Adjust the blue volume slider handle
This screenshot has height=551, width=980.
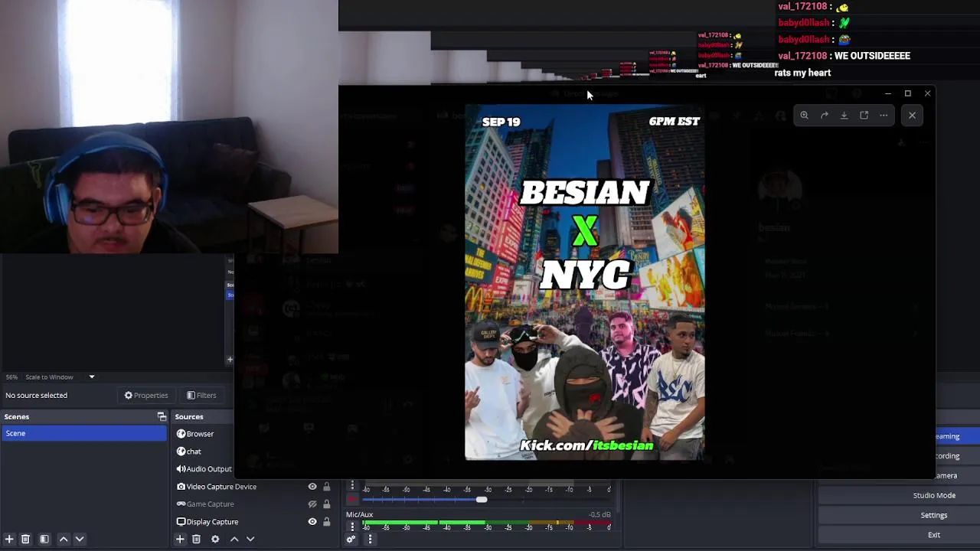(482, 500)
